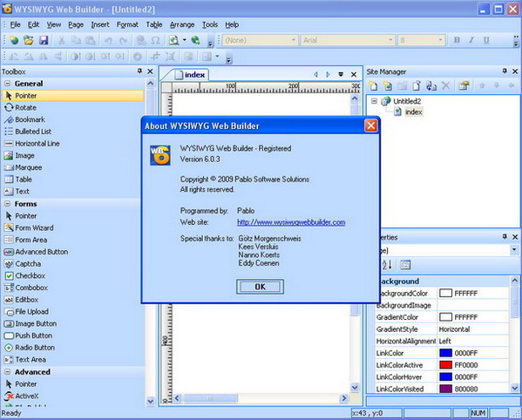Select the Image tool in General

pos(73,155)
